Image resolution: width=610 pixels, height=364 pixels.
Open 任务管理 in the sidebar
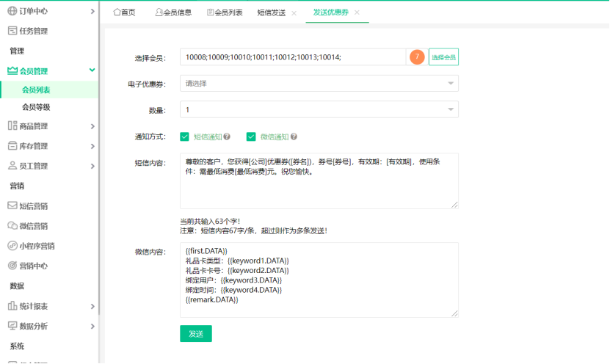click(x=34, y=31)
